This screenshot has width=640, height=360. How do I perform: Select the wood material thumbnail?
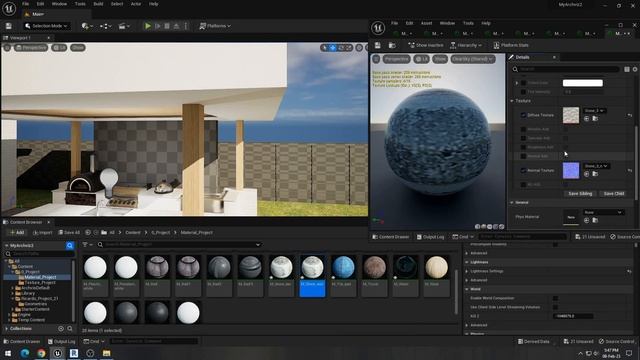tap(436, 267)
